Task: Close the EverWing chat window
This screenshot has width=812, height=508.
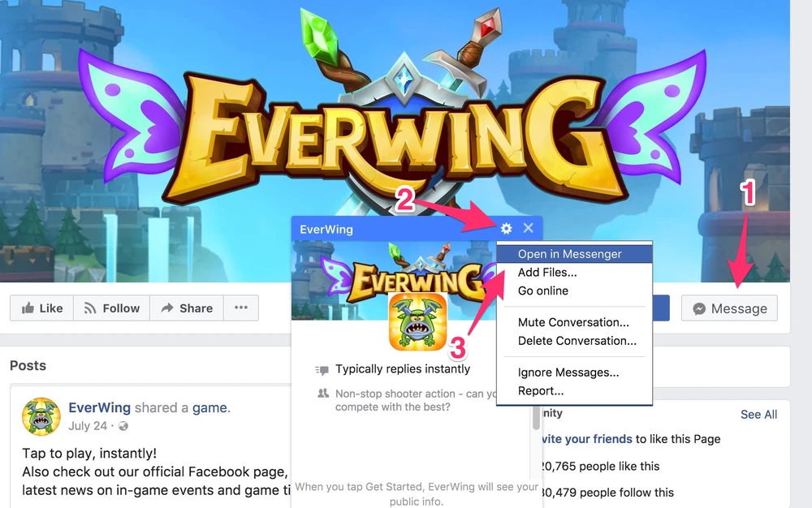Action: (x=529, y=227)
